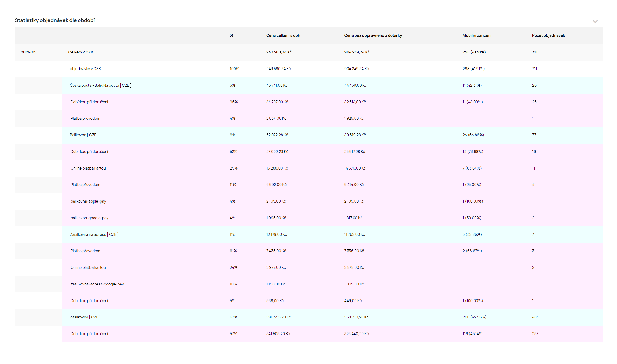Click 'Cena bez dopravného a dobírky' header
Image resolution: width=617 pixels, height=364 pixels.
[x=373, y=36]
